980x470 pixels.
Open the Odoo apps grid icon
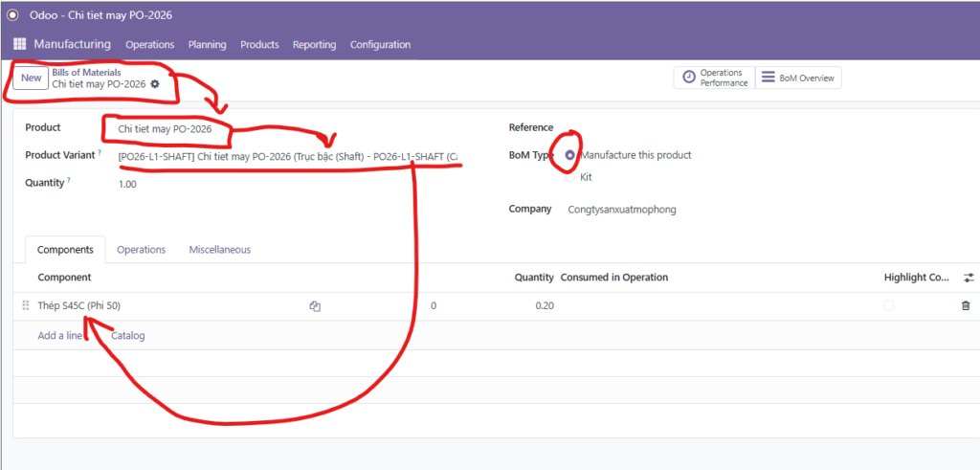(x=20, y=45)
